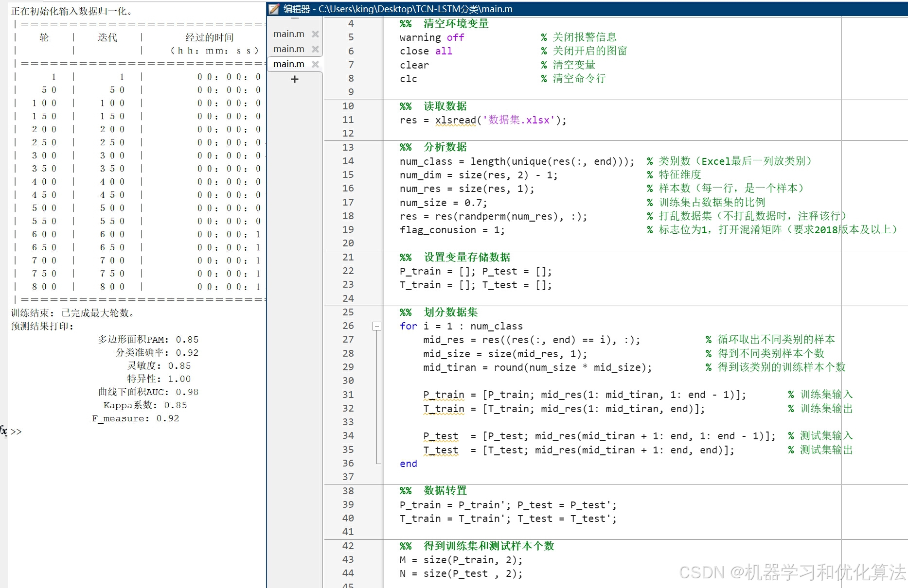Click the 'warning off' code line
Screen dimensions: 908x588
click(432, 37)
